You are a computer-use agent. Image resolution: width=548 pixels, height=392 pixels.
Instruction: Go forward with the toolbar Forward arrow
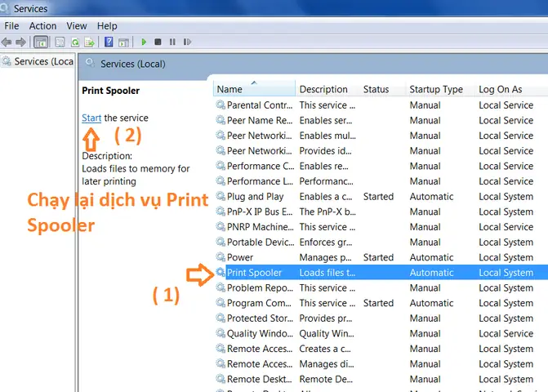[x=20, y=42]
